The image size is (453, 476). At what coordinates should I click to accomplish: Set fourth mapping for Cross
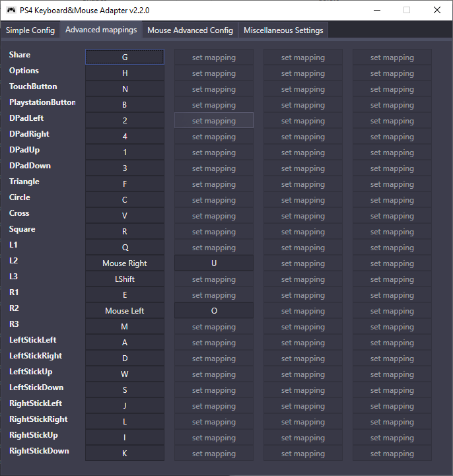click(x=392, y=215)
